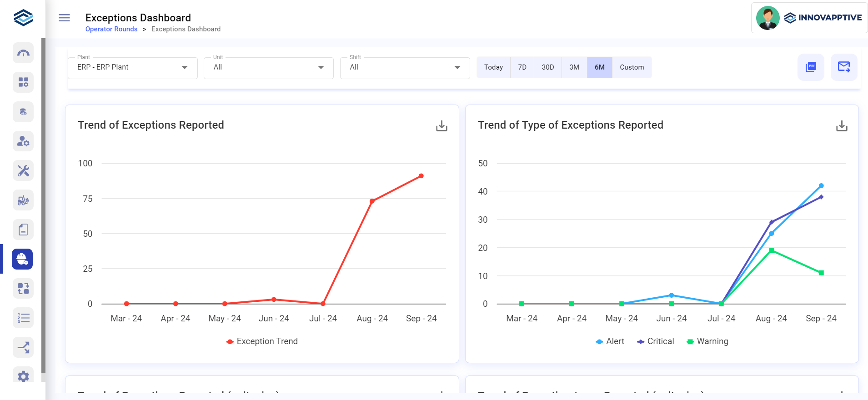Image resolution: width=868 pixels, height=400 pixels.
Task: Expand the Plant dropdown
Action: pos(132,68)
